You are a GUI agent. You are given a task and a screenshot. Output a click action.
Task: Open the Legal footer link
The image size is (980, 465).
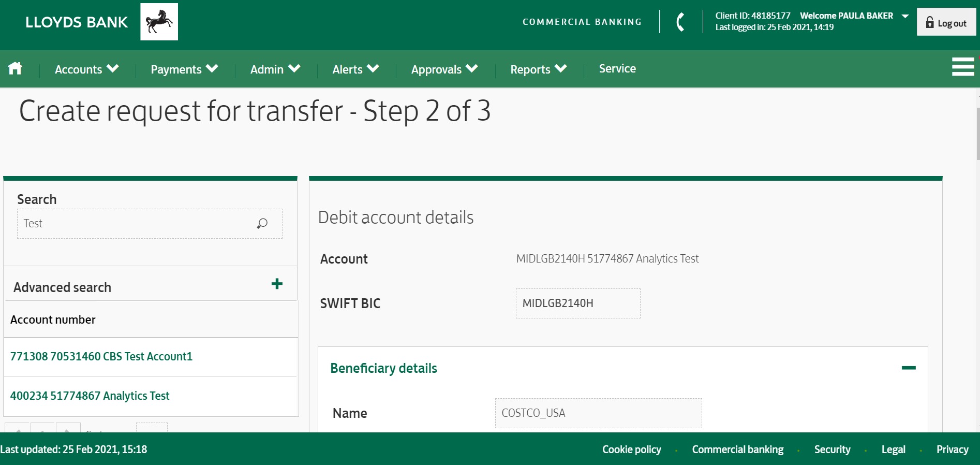click(893, 449)
